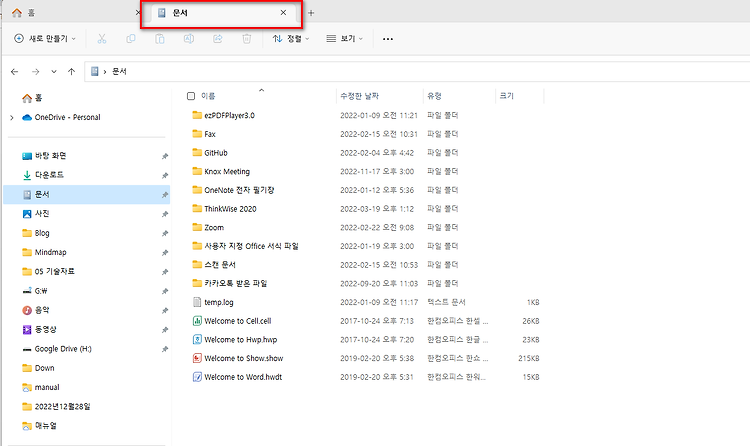Sort by 이름 column header
This screenshot has width=750, height=446.
[x=208, y=96]
